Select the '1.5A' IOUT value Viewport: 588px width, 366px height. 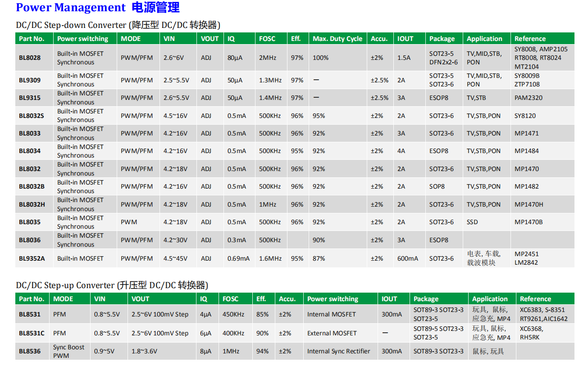[x=404, y=58]
